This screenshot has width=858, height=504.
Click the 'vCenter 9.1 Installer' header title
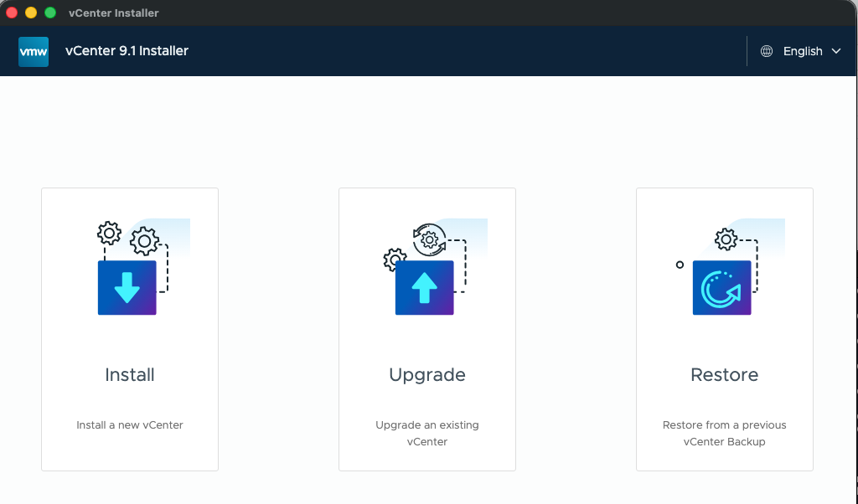(127, 51)
